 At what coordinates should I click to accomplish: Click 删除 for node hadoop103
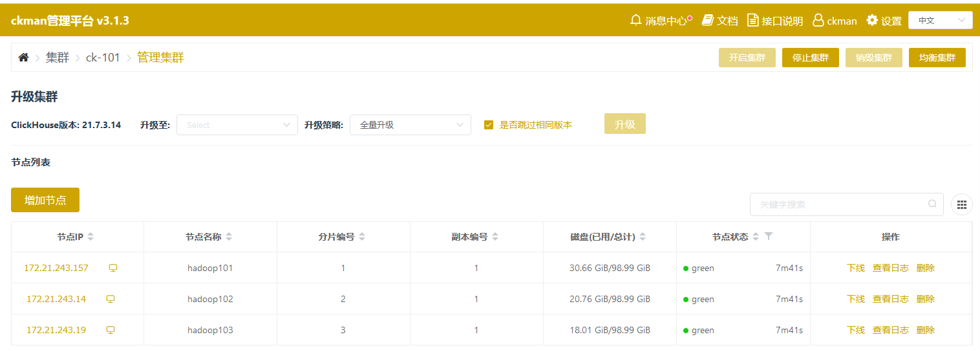(x=926, y=330)
